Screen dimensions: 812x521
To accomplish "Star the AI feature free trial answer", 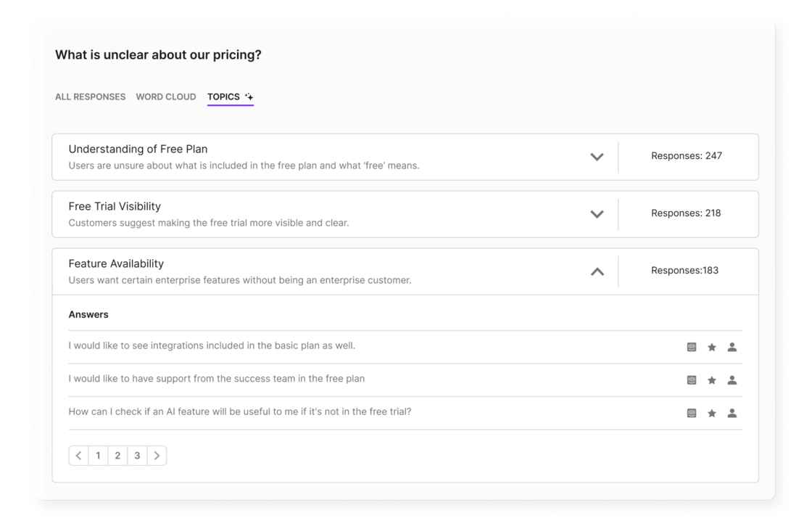I will (x=712, y=412).
